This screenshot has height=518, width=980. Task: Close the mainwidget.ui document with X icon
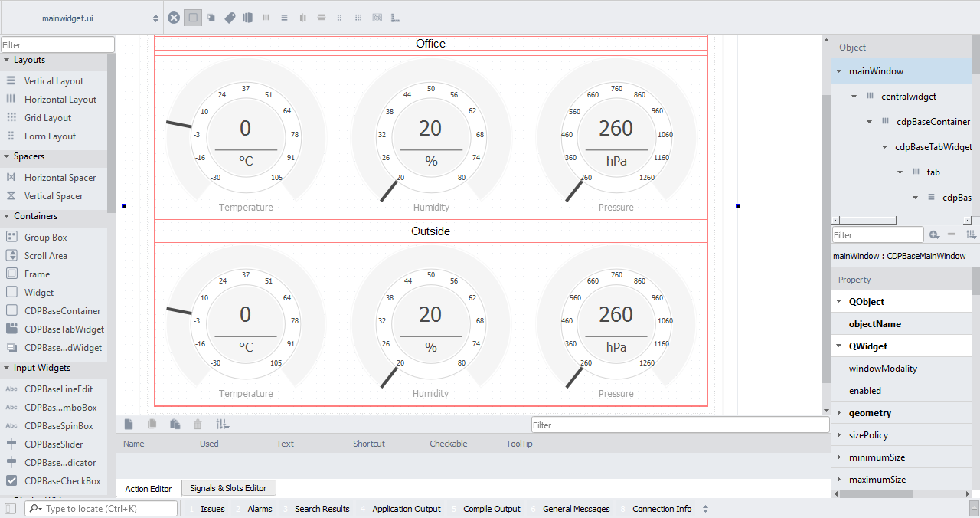pyautogui.click(x=174, y=18)
